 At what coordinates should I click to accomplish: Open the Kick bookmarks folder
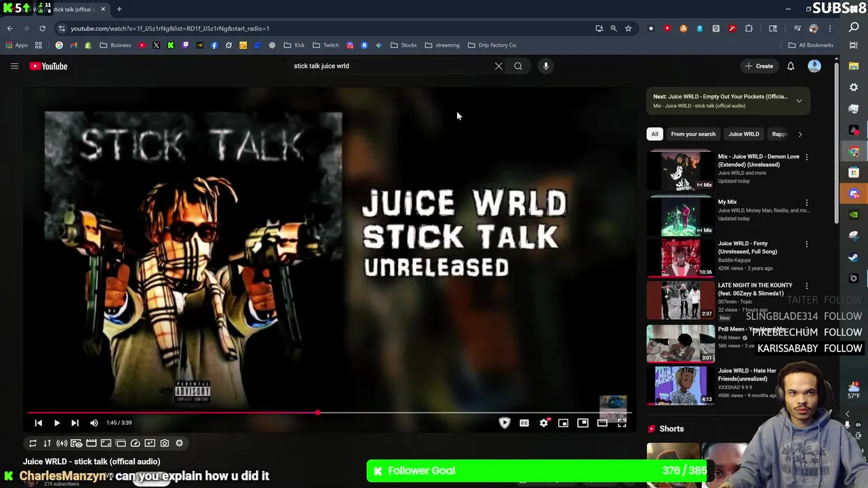point(294,45)
